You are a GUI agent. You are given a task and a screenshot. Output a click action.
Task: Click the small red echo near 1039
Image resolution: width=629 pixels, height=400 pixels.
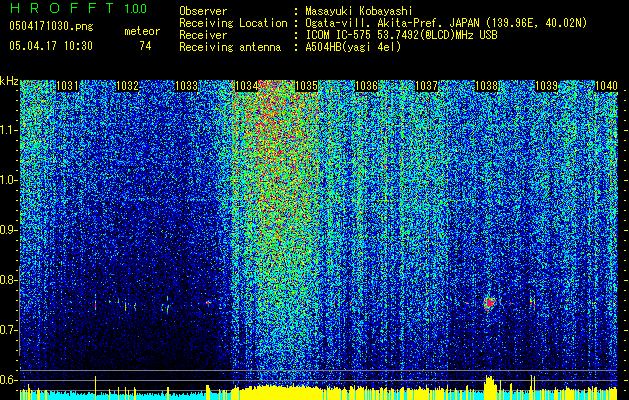532,303
